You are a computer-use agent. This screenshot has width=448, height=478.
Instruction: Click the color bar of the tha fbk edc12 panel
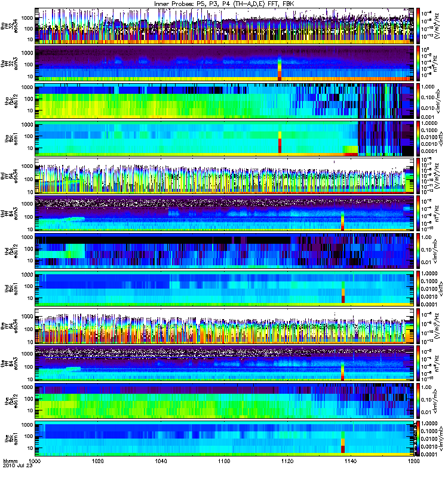[418, 101]
